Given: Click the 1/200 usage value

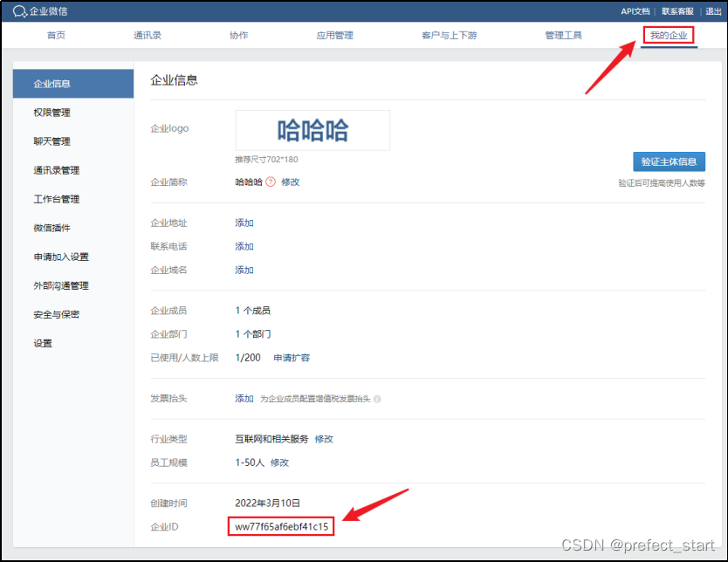Looking at the screenshot, I should [248, 358].
